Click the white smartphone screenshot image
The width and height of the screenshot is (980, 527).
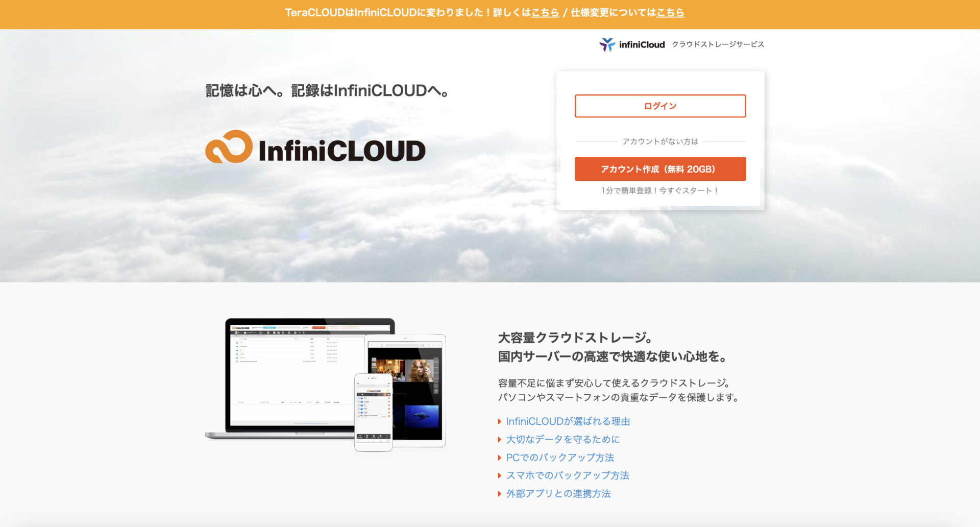click(x=373, y=413)
